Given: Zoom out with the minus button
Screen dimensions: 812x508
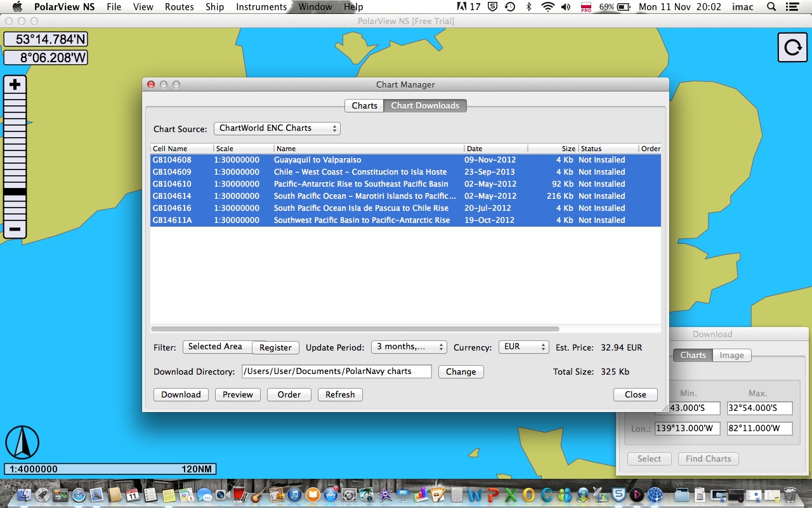Looking at the screenshot, I should coord(15,229).
